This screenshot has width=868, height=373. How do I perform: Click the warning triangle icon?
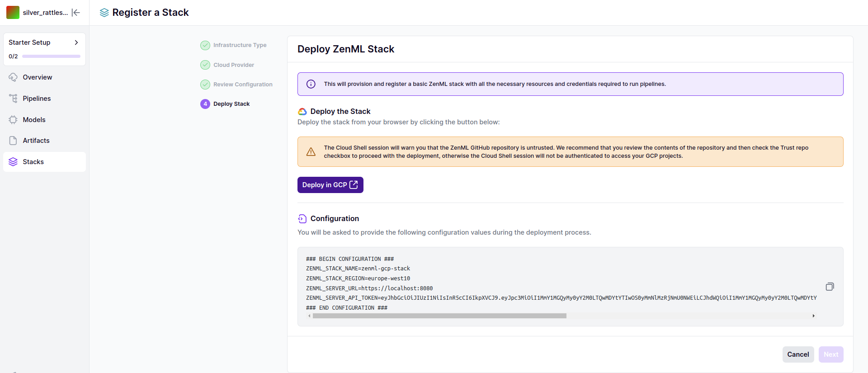pos(311,152)
